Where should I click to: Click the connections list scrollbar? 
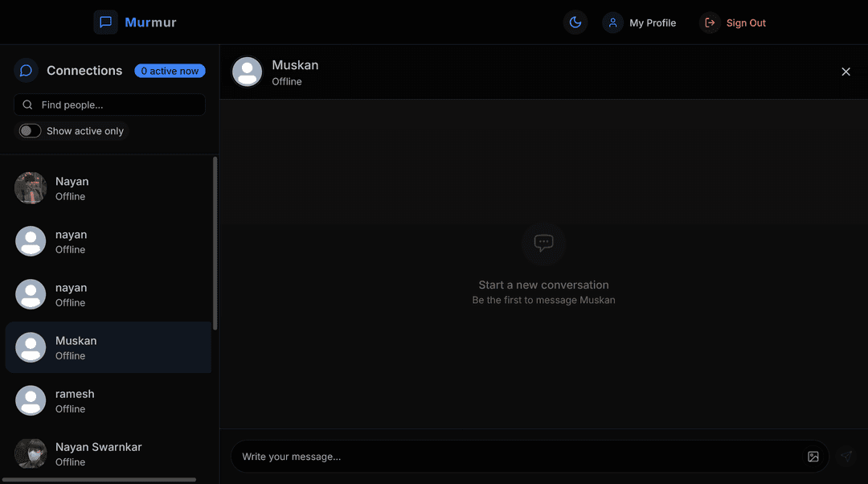click(x=214, y=241)
